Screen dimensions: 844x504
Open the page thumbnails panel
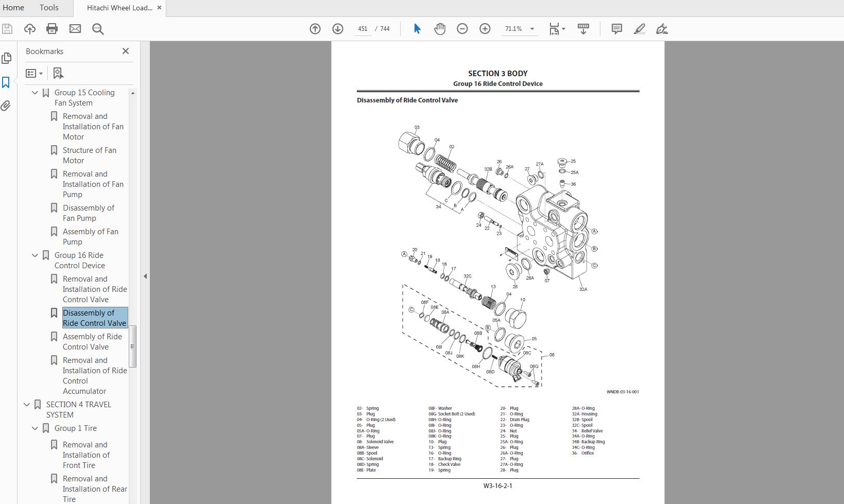coord(7,58)
